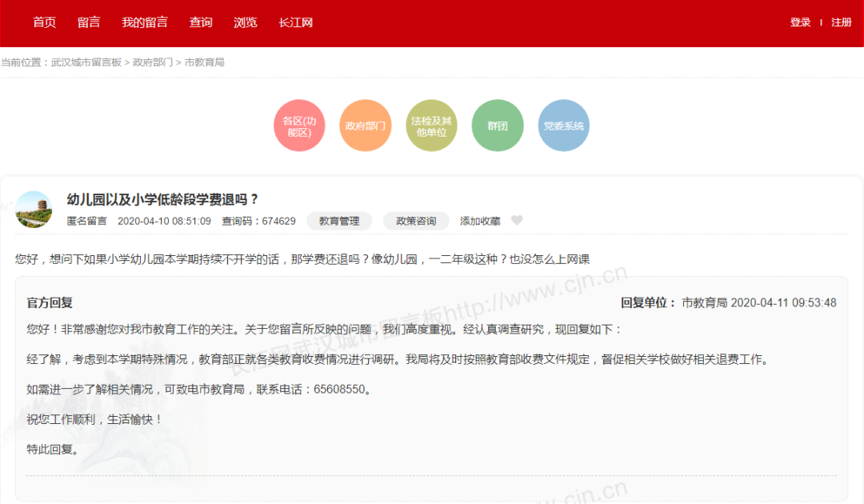Open the 首页 nav item
864x504 pixels.
[x=44, y=22]
